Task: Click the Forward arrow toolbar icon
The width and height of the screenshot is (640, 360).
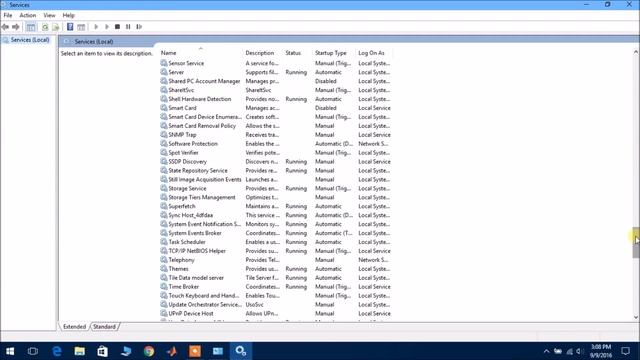Action: (x=16, y=27)
